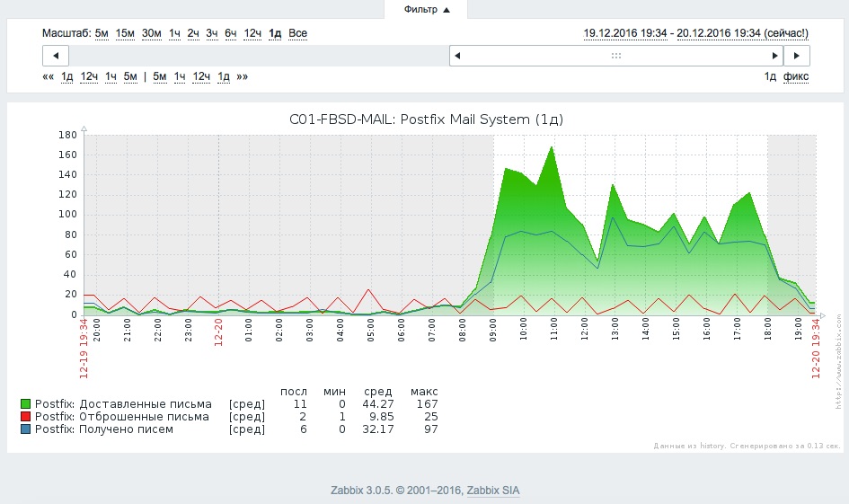
Task: Set the Масштаб scale to 5м
Action: [102, 33]
